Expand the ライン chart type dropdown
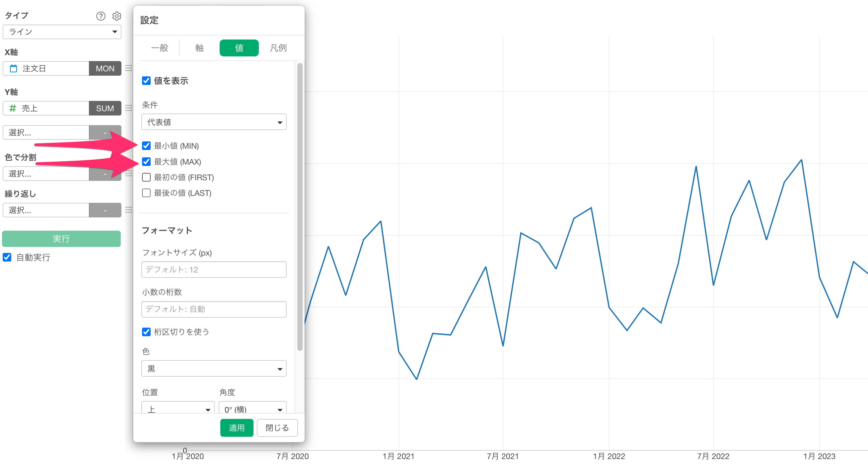The height and width of the screenshot is (468, 868). pyautogui.click(x=62, y=32)
